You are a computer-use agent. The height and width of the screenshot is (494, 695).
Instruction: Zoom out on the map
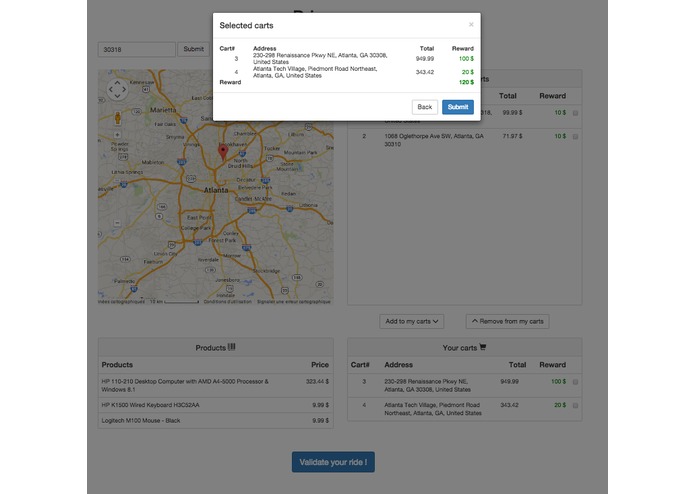[117, 223]
